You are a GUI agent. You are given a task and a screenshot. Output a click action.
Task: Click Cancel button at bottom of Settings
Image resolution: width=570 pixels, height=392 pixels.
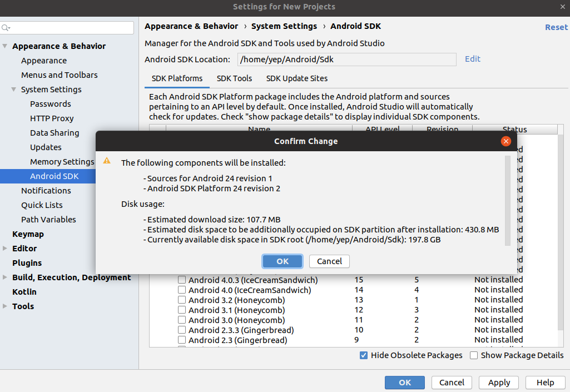tap(452, 383)
